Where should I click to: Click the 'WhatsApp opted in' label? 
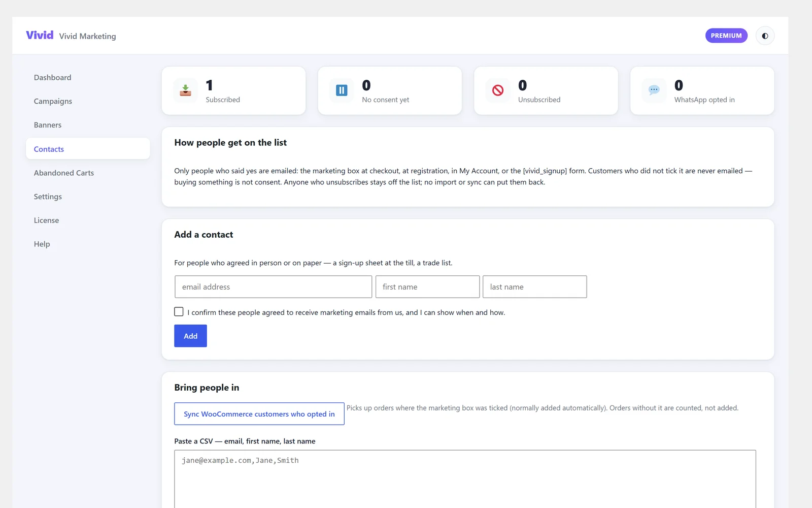click(x=704, y=100)
